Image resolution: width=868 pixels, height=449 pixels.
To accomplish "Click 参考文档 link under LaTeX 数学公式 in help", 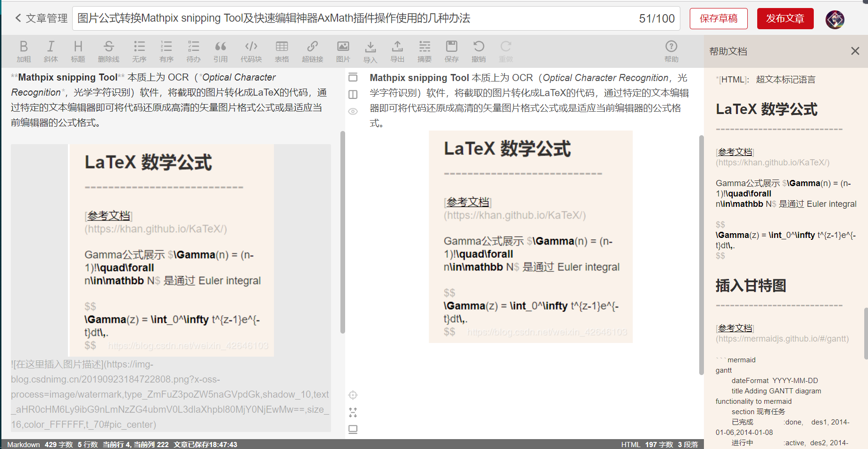I will [735, 152].
